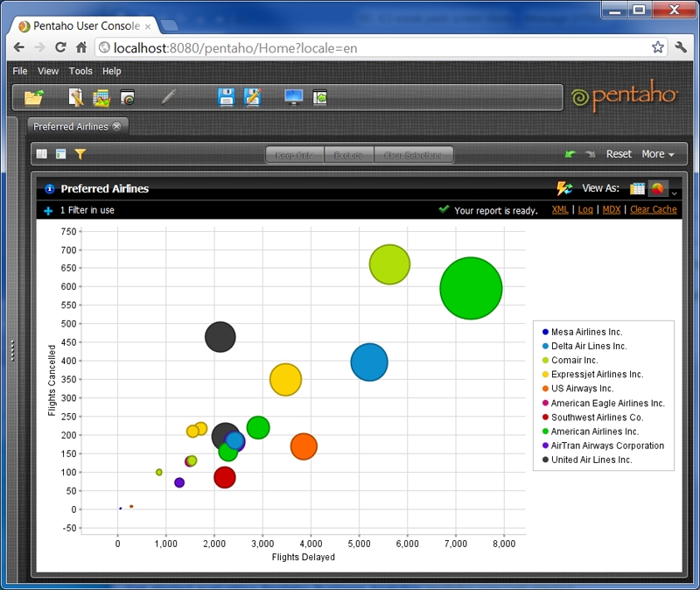Open the MDX link

pos(611,209)
